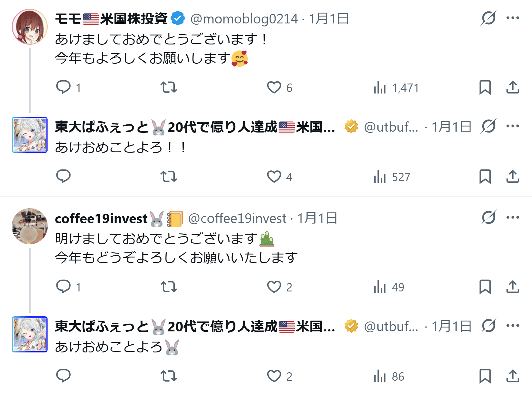Open momoblog0214 profile avatar
The width and height of the screenshot is (532, 393).
(30, 27)
